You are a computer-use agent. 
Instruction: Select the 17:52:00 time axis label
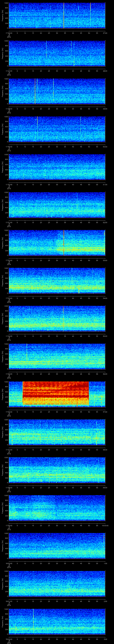coord(9,260)
